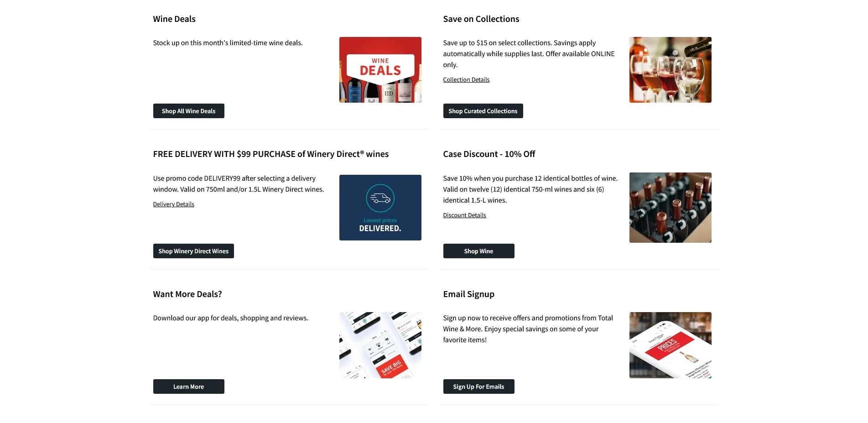The width and height of the screenshot is (868, 423).
Task: Click the Shop All Wine Deals button
Action: point(188,111)
